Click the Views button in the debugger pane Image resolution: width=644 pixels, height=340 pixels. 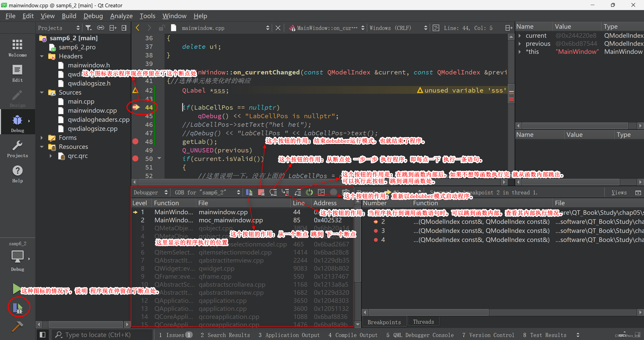point(619,192)
